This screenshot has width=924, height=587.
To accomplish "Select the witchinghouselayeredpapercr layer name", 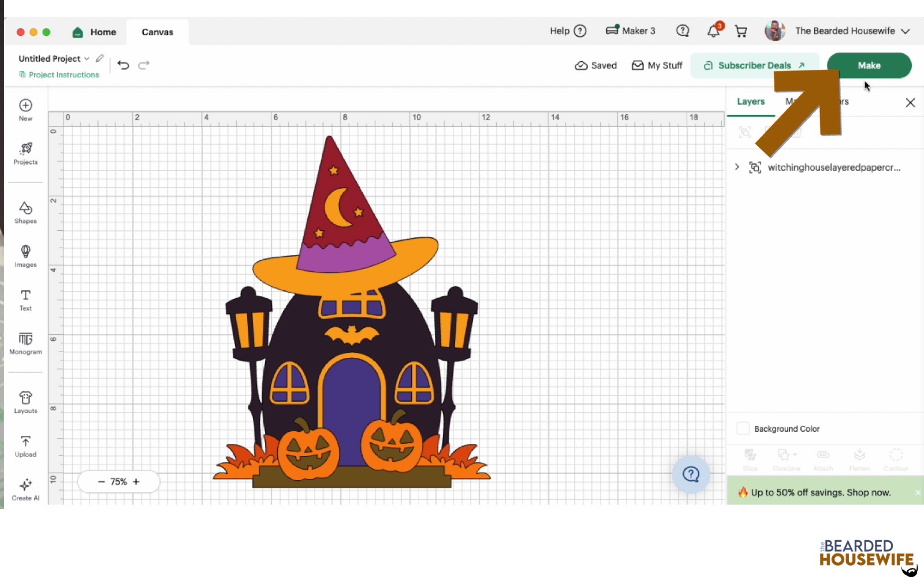I will tap(834, 167).
